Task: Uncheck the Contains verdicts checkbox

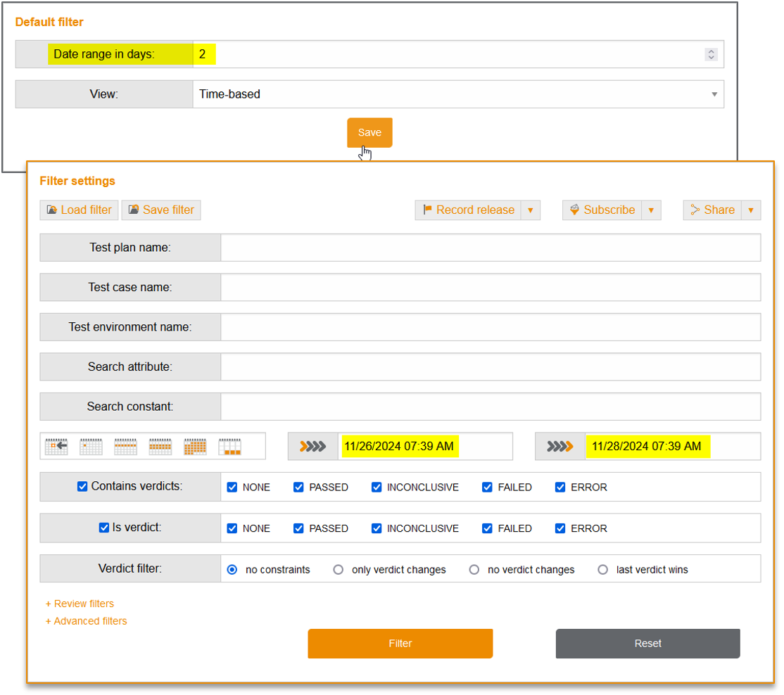Action: coord(82,487)
